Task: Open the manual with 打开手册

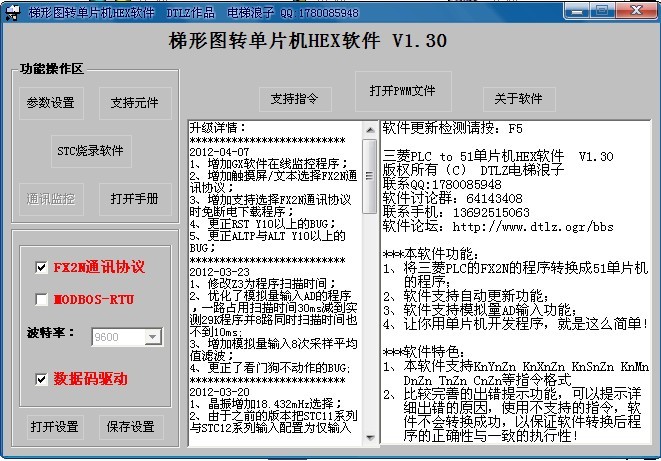Action: click(135, 199)
